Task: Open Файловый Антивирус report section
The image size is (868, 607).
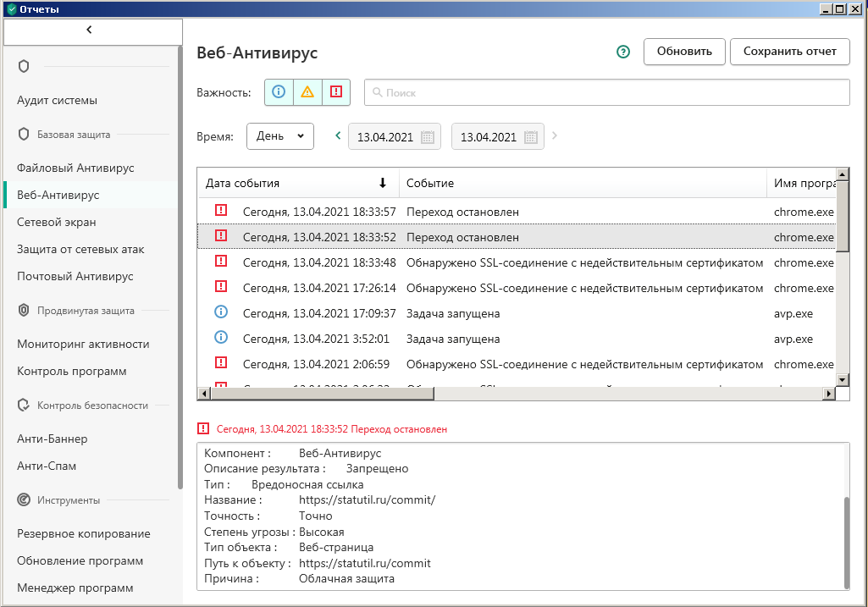Action: pyautogui.click(x=75, y=168)
